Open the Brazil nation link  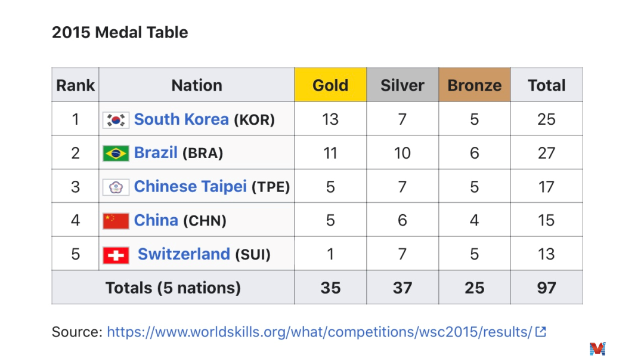156,153
